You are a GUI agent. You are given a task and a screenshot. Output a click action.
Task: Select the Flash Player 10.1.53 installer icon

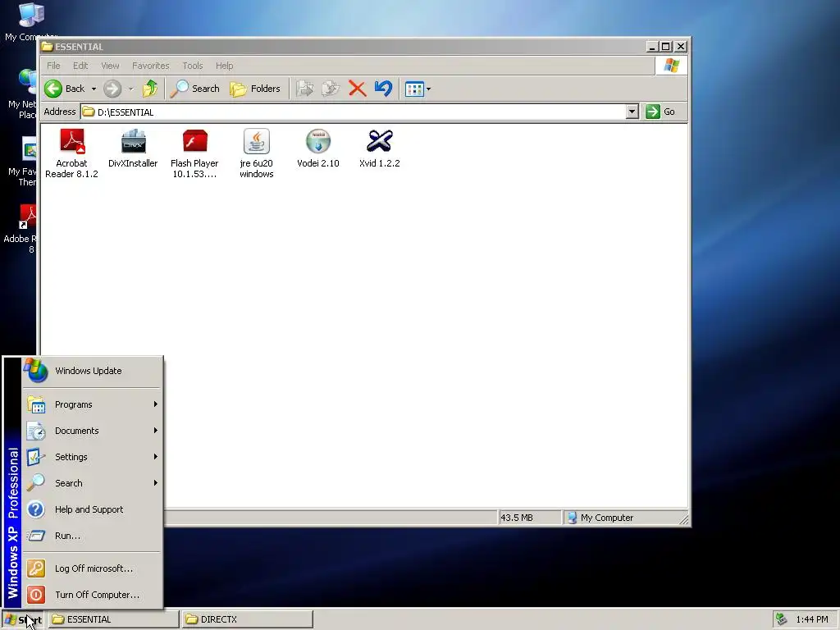point(194,141)
